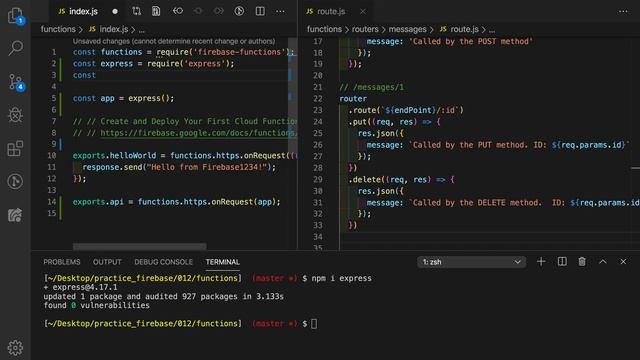Screen dimensions: 640x360
Task: Create a new terminal with plus icon
Action: (541, 262)
